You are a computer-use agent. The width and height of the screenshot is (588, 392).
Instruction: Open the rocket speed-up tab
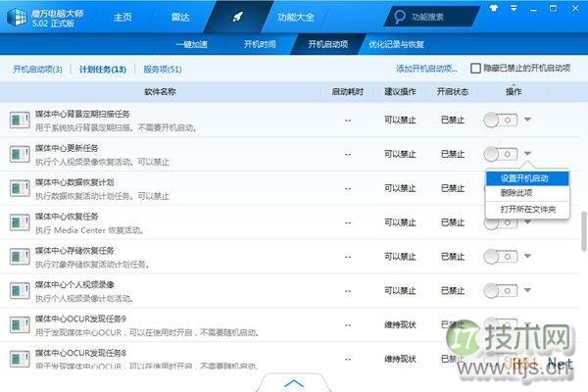[x=237, y=17]
